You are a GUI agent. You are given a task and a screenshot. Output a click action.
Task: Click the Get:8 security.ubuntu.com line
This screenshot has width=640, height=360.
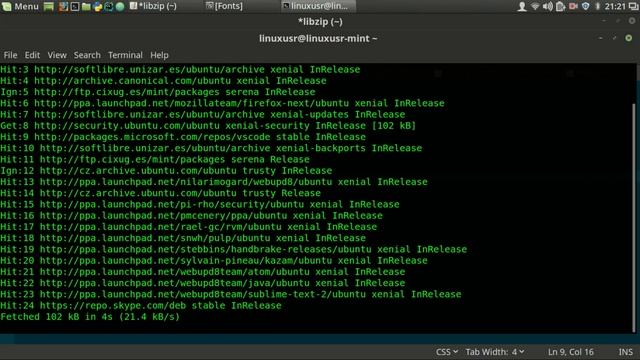coord(208,126)
